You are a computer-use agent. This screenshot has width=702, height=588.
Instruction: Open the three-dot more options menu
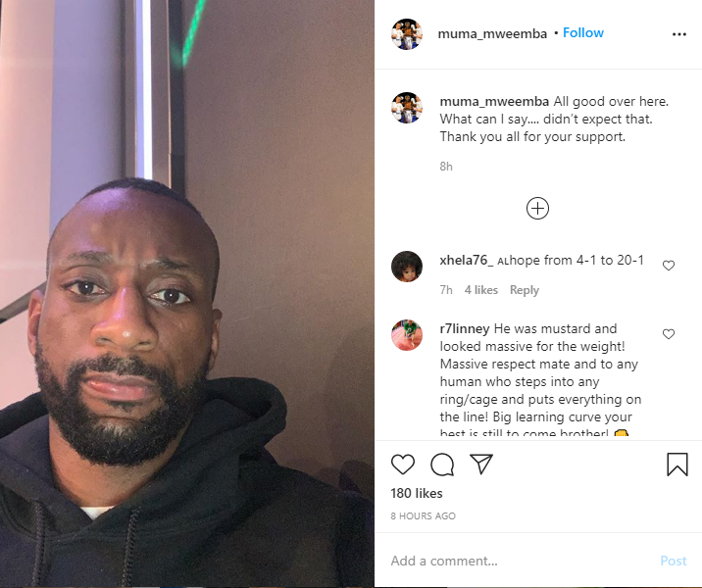[x=679, y=34]
